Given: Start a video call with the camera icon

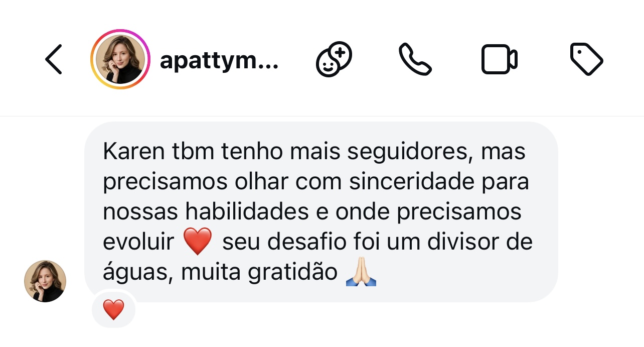Looking at the screenshot, I should [499, 59].
